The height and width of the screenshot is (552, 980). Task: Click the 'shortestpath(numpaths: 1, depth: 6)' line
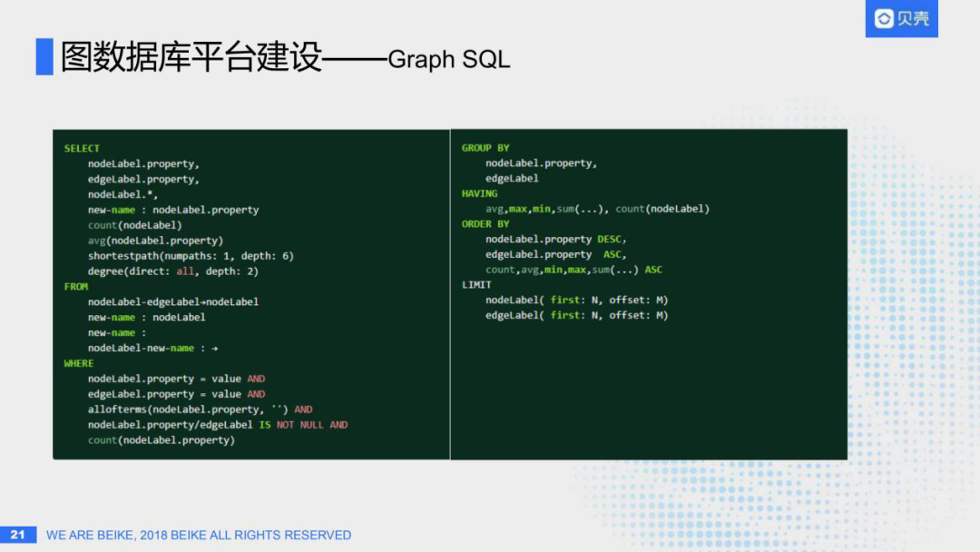tap(191, 256)
